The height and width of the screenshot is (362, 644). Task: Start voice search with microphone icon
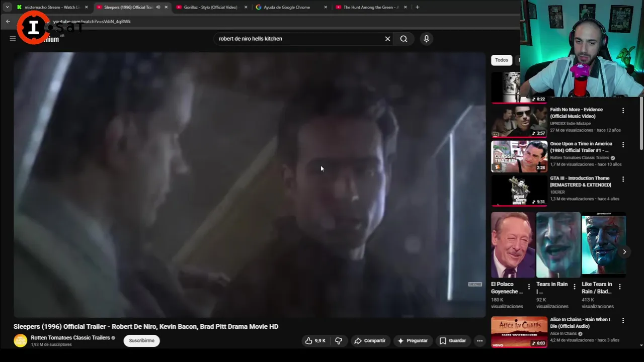pos(426,39)
